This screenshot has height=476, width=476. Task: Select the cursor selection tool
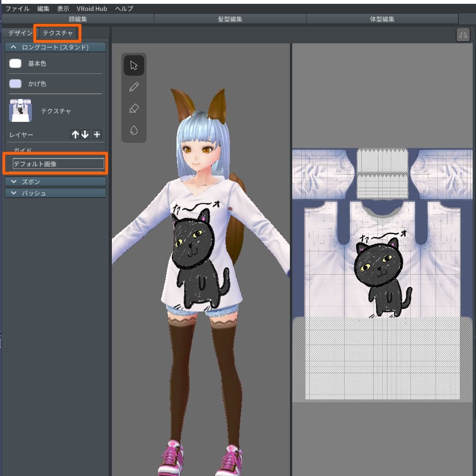click(x=134, y=65)
